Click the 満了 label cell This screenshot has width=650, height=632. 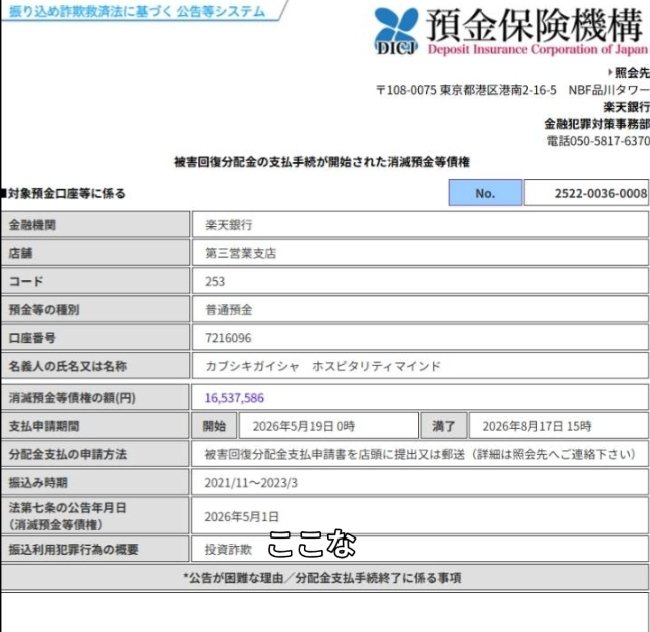coord(444,426)
